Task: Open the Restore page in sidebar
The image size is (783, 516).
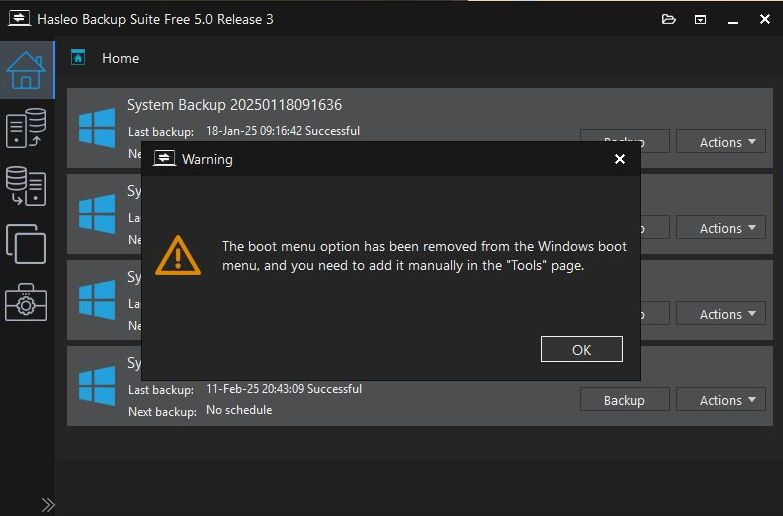Action: pyautogui.click(x=26, y=186)
